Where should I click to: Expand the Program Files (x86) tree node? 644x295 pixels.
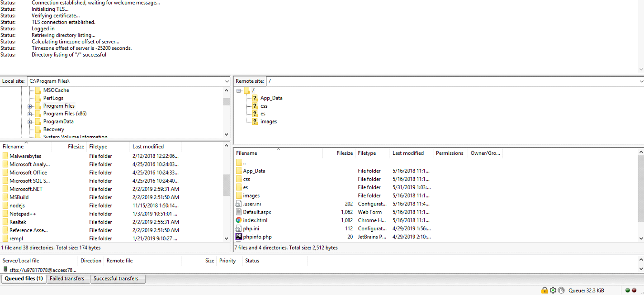[x=30, y=114]
